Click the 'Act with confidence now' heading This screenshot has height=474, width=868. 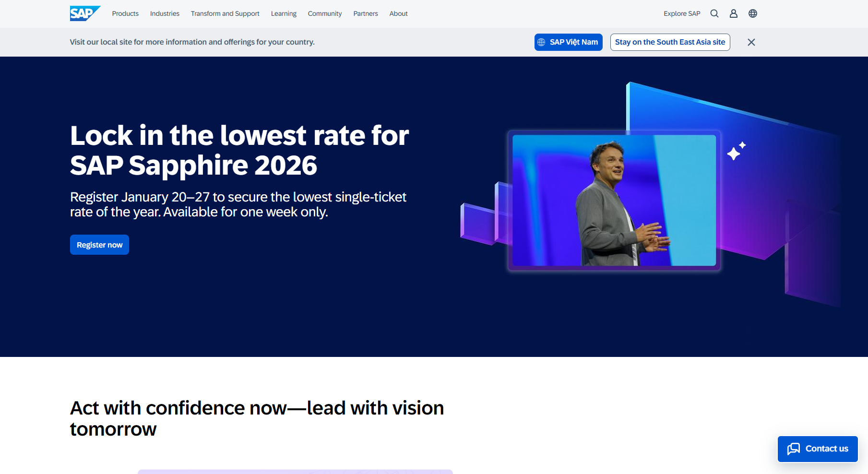click(x=257, y=418)
